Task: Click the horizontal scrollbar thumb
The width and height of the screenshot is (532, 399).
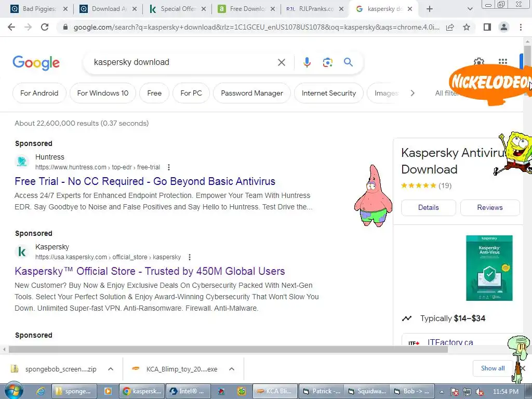Action: (228, 350)
